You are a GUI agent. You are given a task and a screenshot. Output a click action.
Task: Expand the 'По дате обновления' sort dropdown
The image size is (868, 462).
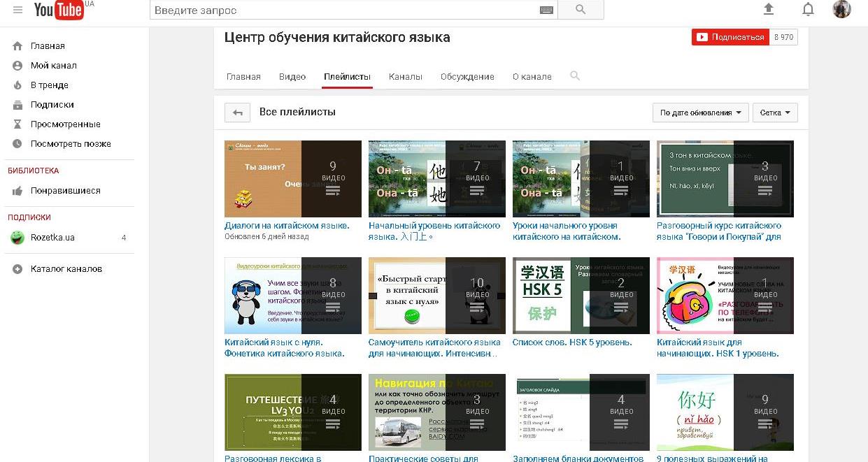(x=700, y=113)
